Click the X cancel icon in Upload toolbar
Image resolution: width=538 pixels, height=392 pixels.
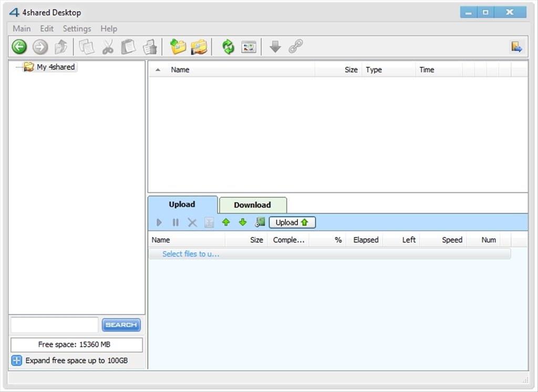tap(192, 223)
